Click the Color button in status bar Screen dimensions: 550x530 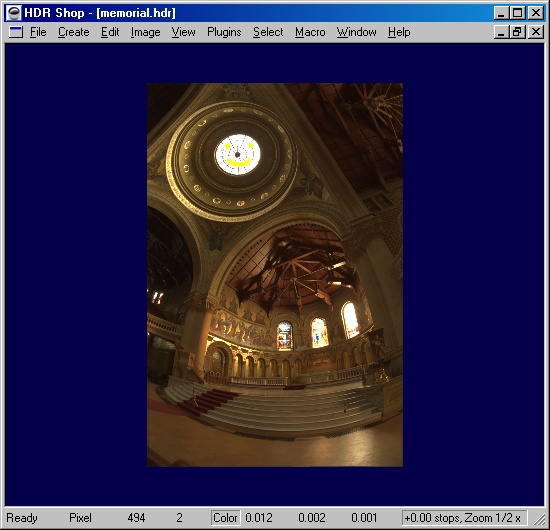225,518
